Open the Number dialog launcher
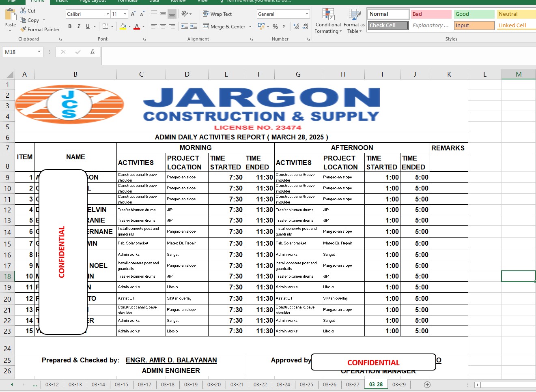The height and width of the screenshot is (392, 536). (x=308, y=39)
